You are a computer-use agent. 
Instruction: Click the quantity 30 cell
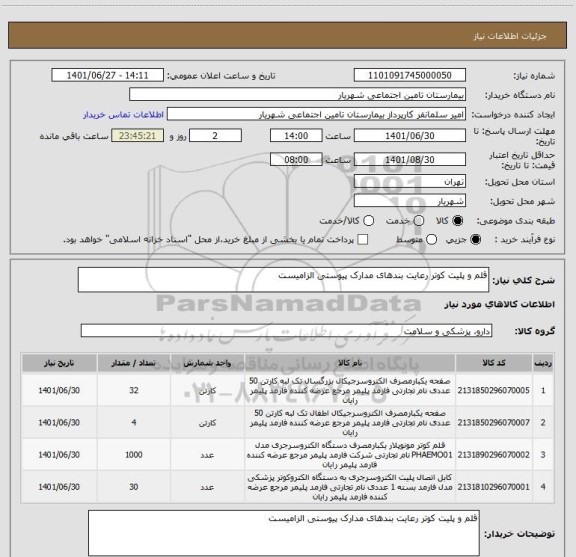coord(134,487)
